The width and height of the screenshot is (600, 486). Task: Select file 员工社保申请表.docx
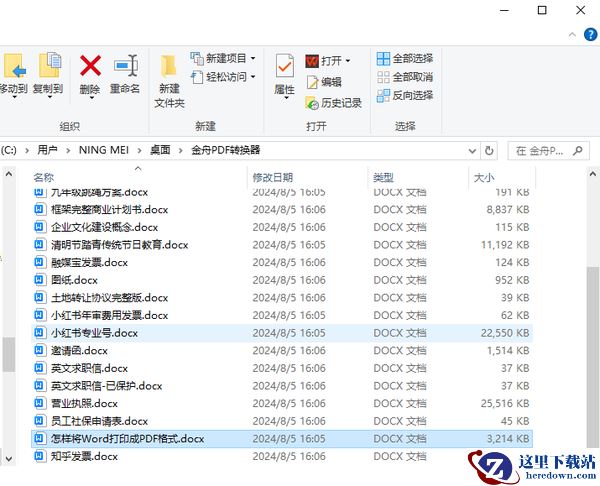(x=282, y=421)
